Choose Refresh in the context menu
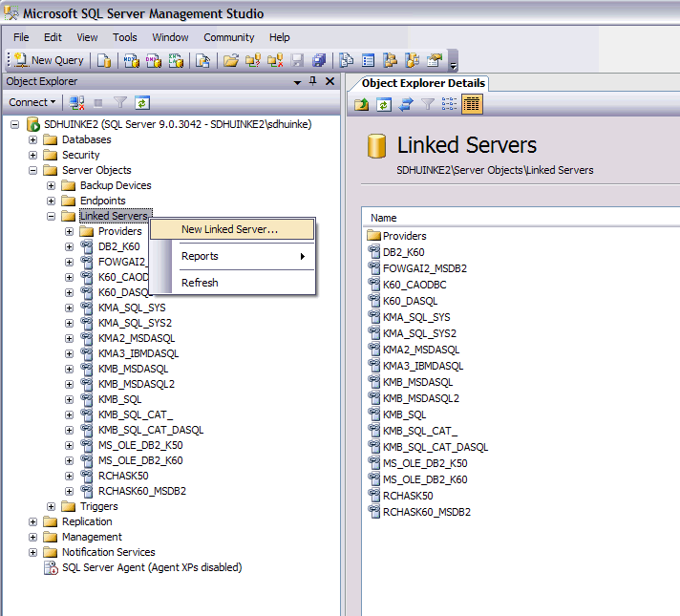Screen dimensions: 680x616 point(232,283)
